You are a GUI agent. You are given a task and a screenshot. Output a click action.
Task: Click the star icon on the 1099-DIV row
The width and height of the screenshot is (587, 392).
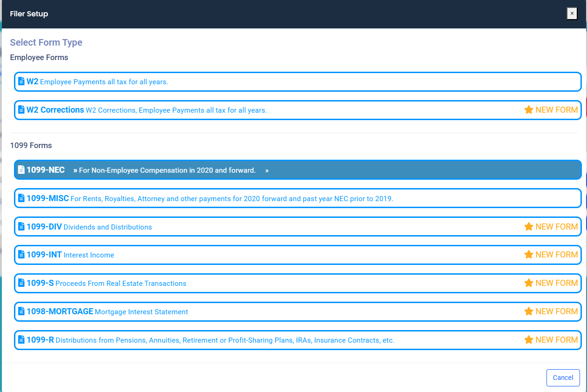(529, 227)
